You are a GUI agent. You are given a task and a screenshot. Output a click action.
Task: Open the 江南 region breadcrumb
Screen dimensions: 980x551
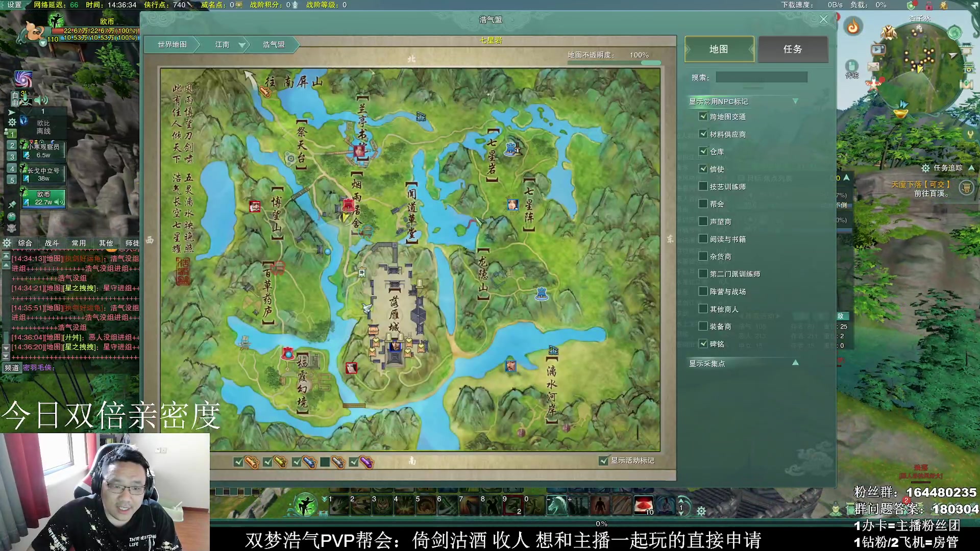[222, 45]
